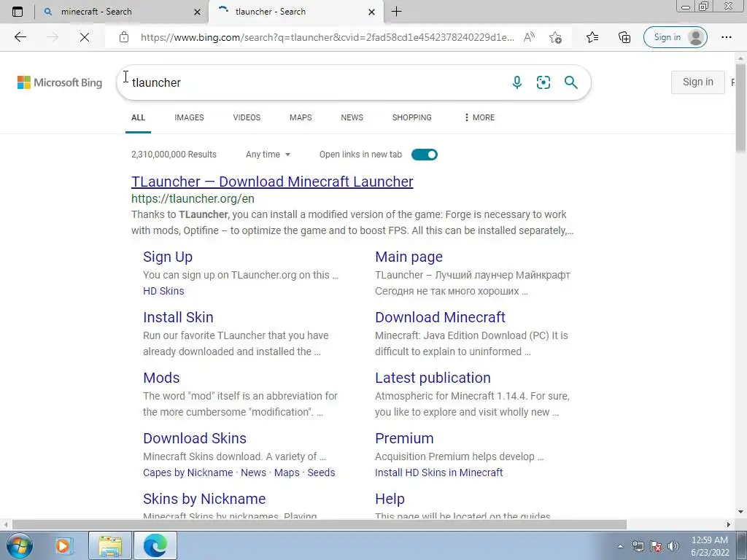Launch Windows Media Player from taskbar
Image resolution: width=747 pixels, height=560 pixels.
coord(63,545)
